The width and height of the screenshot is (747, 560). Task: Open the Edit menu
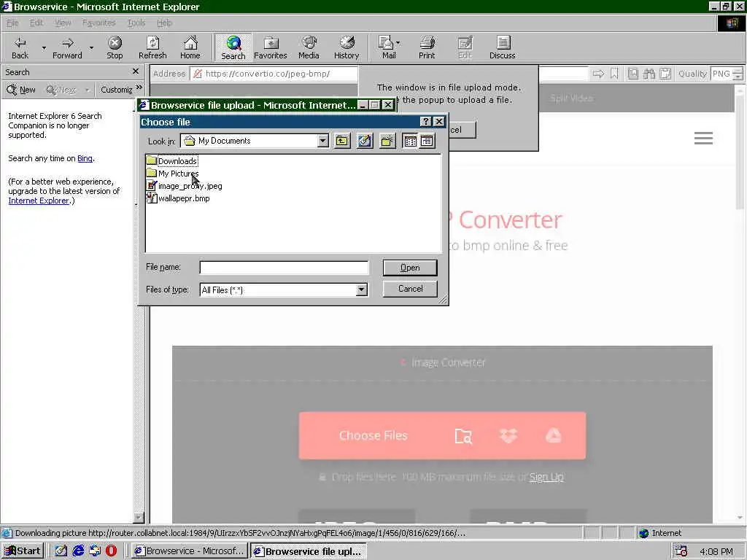pos(36,23)
